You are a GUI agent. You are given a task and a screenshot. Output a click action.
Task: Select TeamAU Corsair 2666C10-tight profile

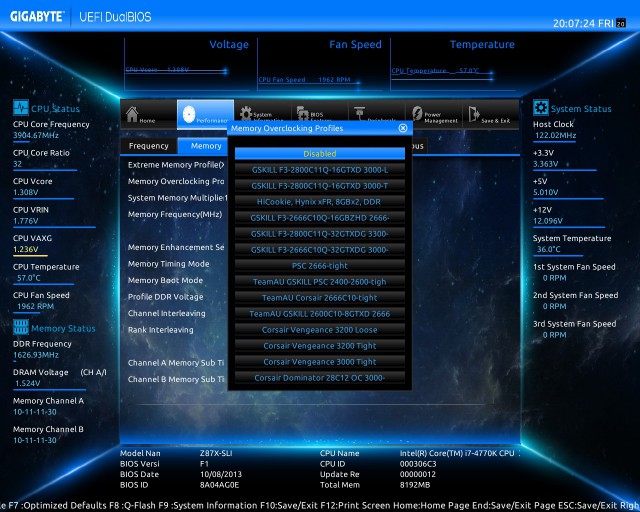tap(320, 298)
